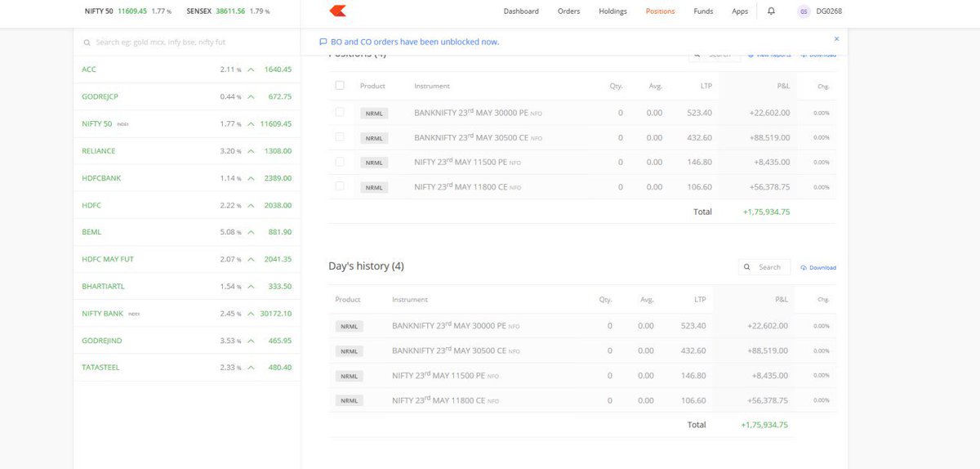Open the notifications bell
The height and width of the screenshot is (469, 980).
771,11
